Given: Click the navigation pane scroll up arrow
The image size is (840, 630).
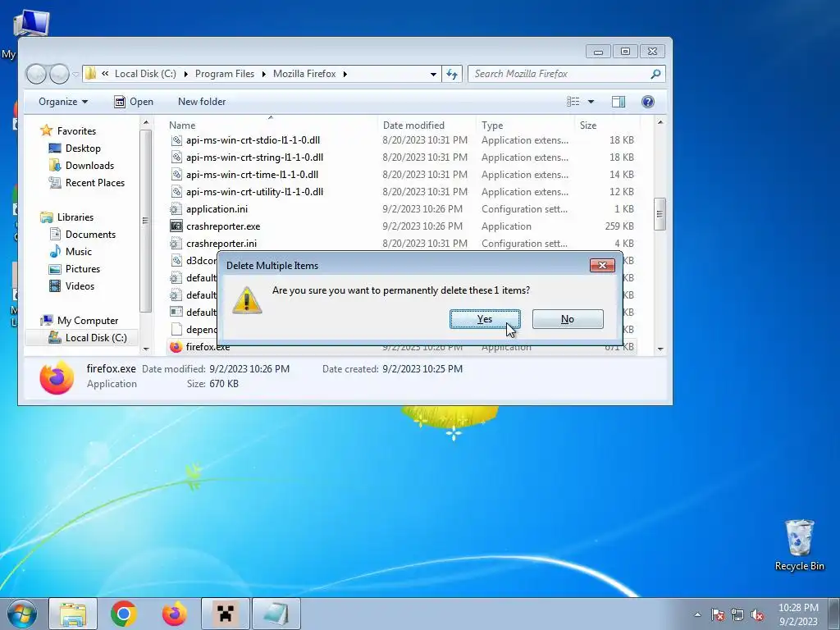Looking at the screenshot, I should coord(146,124).
